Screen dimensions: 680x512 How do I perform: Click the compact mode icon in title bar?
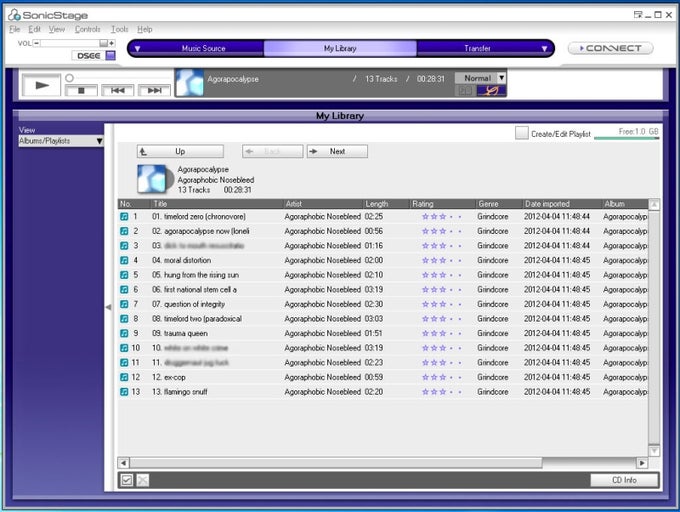pos(638,15)
